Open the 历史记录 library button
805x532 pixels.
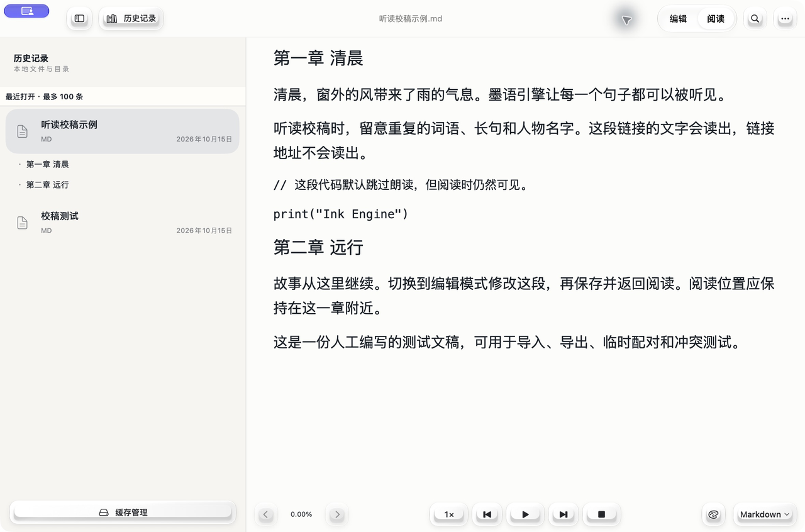click(131, 19)
